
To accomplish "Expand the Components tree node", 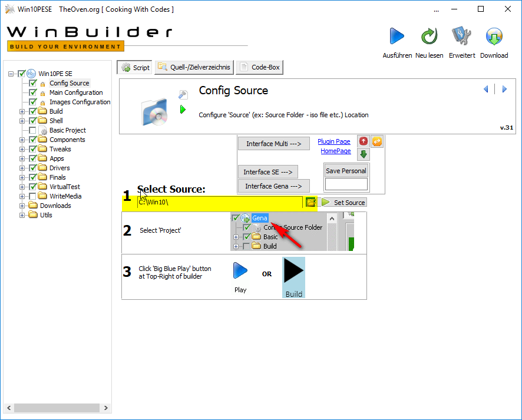I will [22, 140].
